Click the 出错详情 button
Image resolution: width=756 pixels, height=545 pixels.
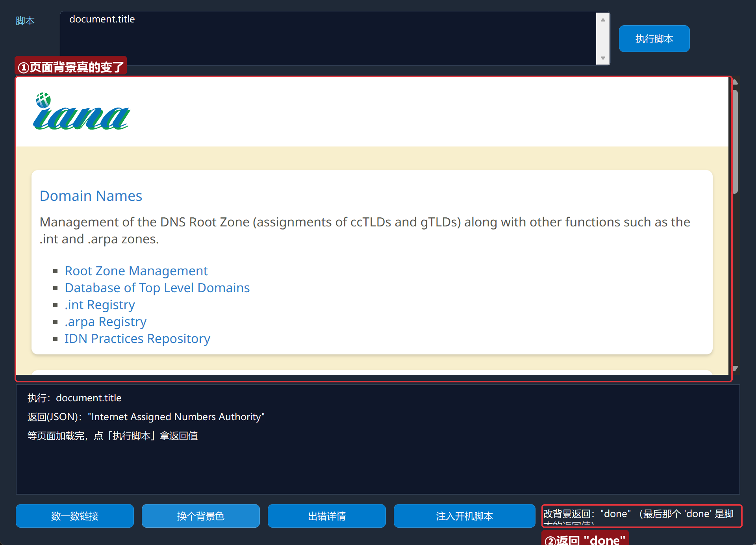coord(327,516)
